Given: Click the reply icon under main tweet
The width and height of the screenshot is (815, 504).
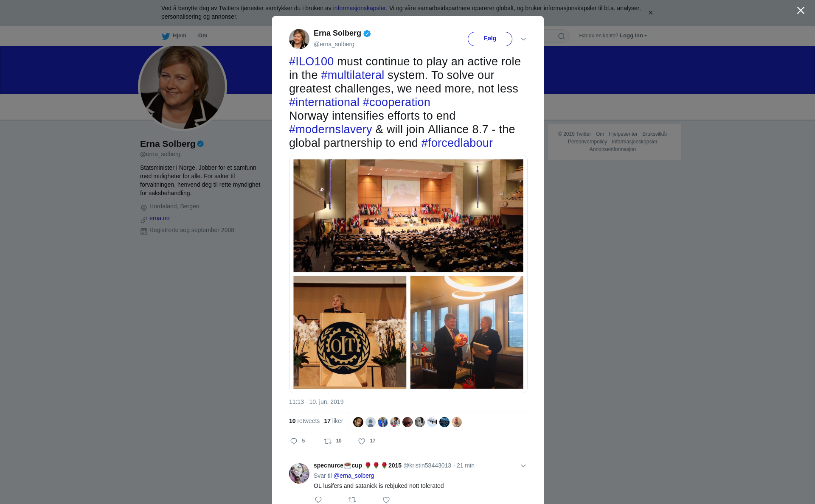Looking at the screenshot, I should [x=293, y=441].
